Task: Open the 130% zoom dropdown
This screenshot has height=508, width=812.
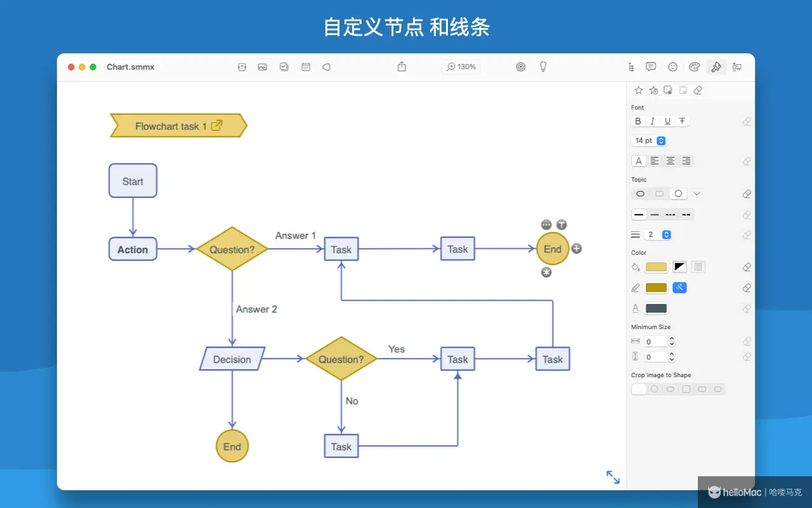Action: coord(461,67)
